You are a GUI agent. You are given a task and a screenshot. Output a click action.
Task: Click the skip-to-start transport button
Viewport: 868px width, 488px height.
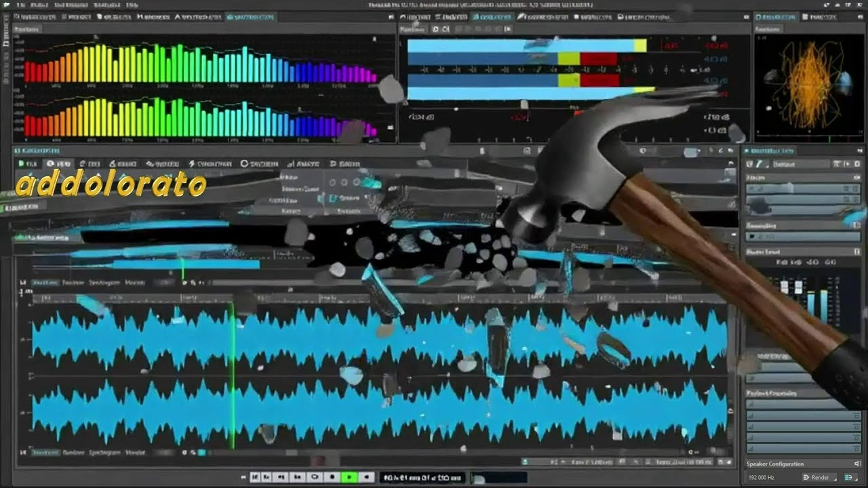[255, 478]
